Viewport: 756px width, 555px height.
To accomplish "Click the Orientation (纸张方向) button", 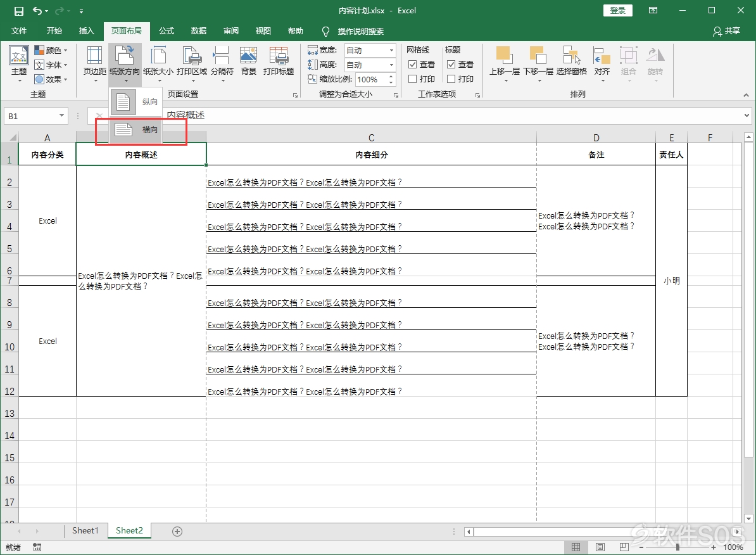I will tap(125, 64).
